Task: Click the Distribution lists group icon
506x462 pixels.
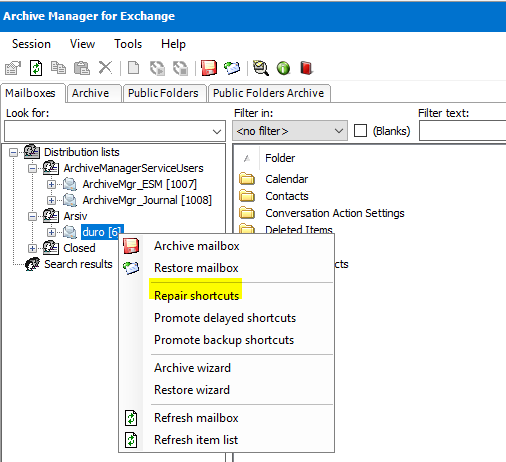Action: pyautogui.click(x=32, y=152)
